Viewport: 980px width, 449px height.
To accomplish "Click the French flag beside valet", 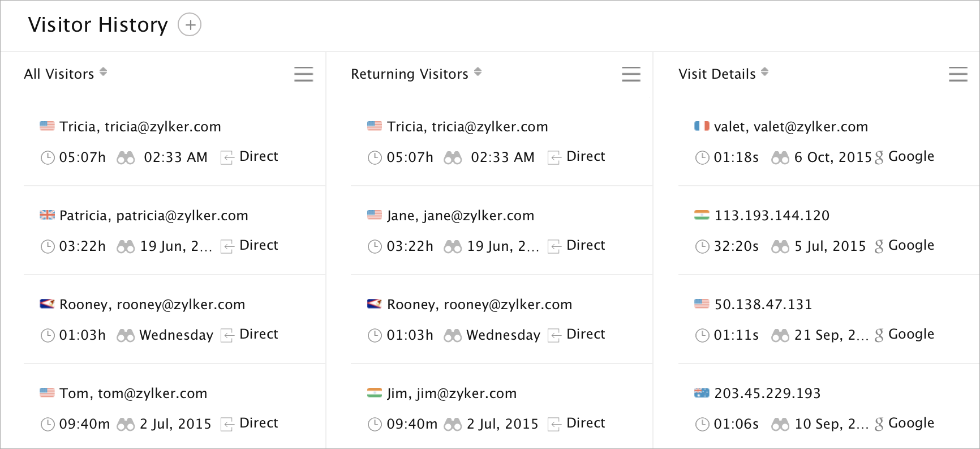I will coord(702,126).
